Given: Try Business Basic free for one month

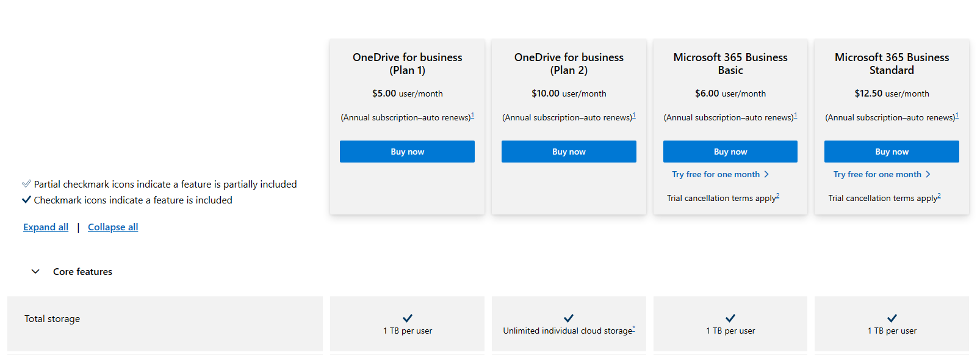Looking at the screenshot, I should click(x=716, y=175).
